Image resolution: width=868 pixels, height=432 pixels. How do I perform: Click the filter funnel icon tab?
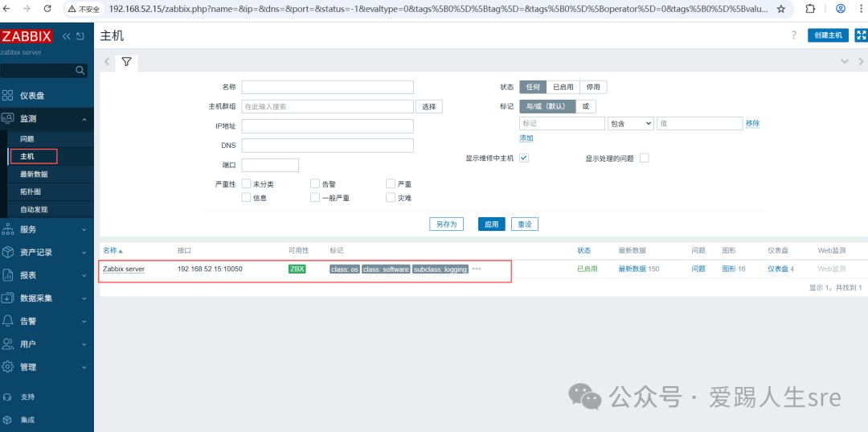(126, 61)
